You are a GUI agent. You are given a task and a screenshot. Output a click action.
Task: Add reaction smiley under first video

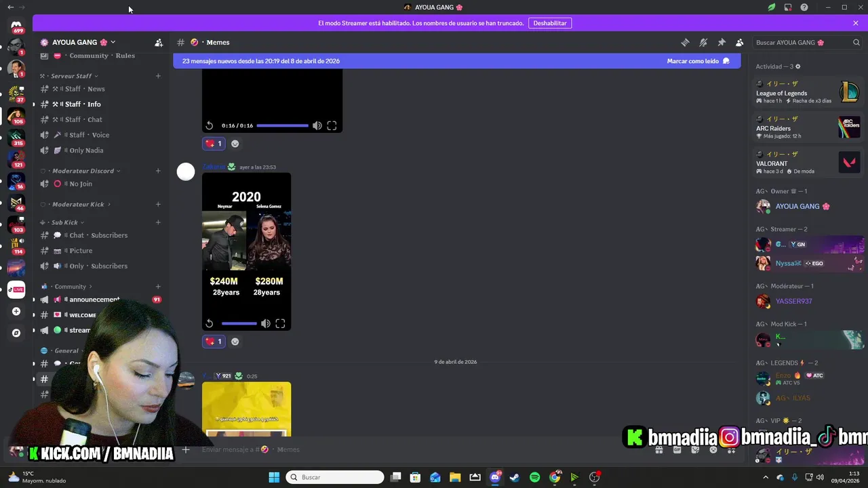235,144
